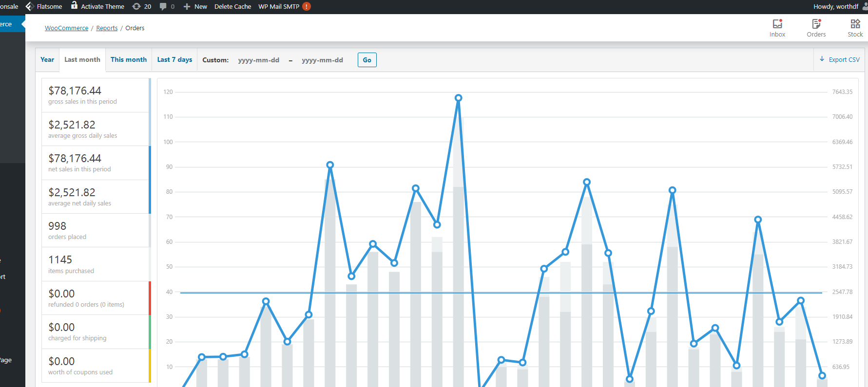The width and height of the screenshot is (868, 387).
Task: Toggle charged for shipping legend item
Action: coord(96,332)
